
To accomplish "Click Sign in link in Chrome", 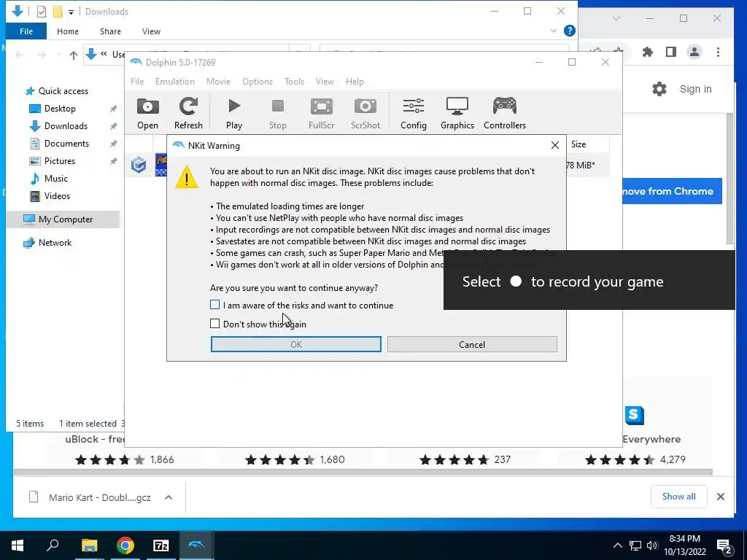I will pos(695,89).
